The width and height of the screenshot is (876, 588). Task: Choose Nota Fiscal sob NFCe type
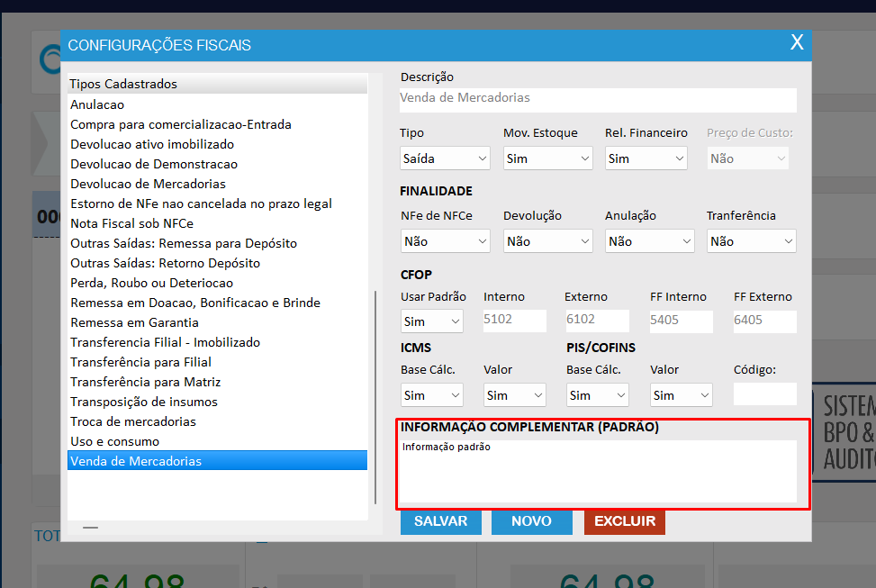pos(131,223)
